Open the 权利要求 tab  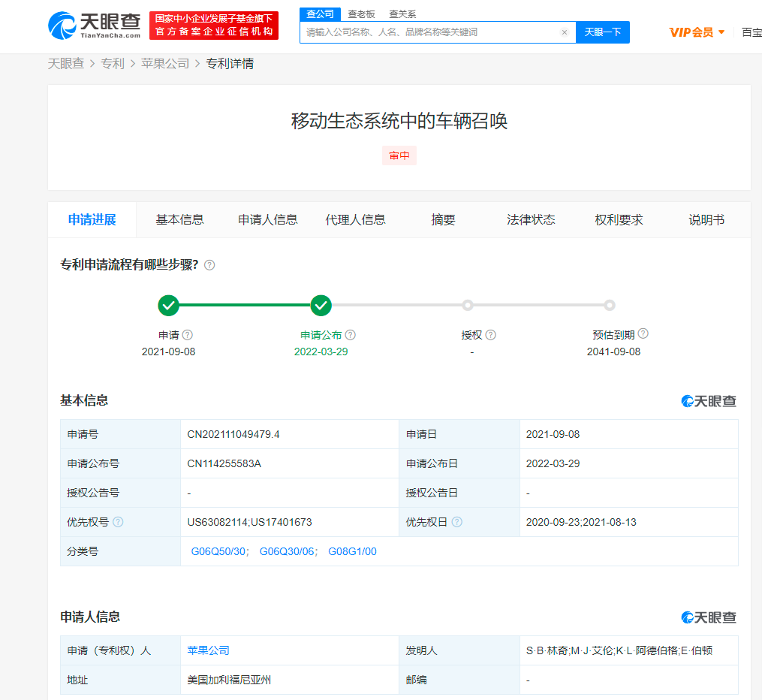(x=619, y=220)
